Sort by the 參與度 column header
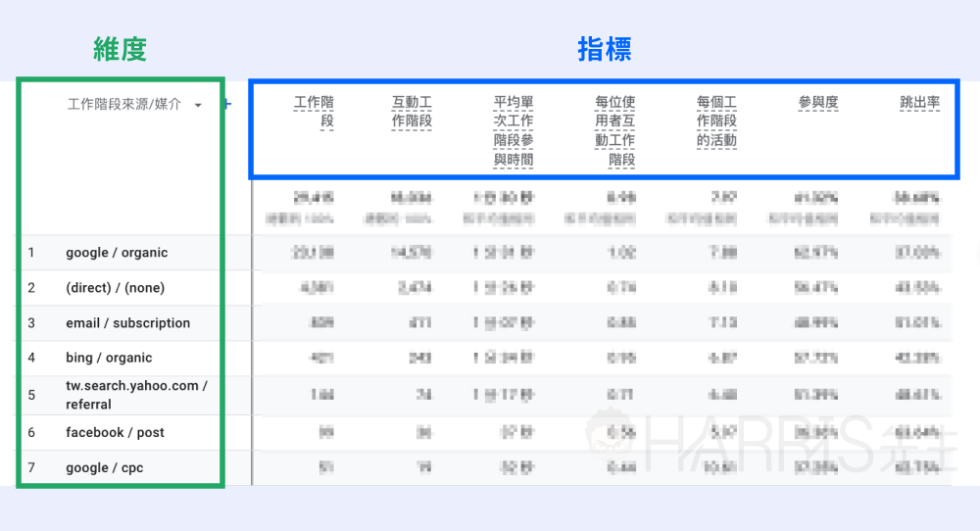The image size is (980, 531). point(818,103)
